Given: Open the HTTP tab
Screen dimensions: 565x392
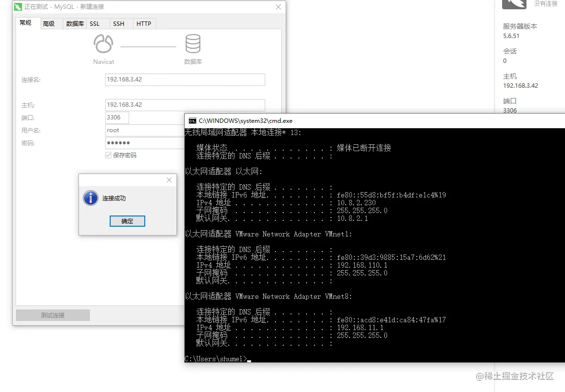Looking at the screenshot, I should click(144, 23).
